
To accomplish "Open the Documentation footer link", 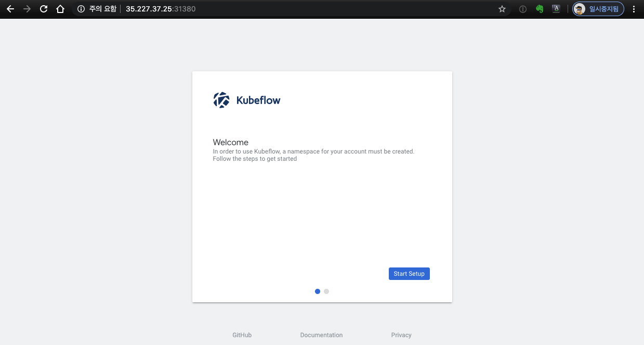I will click(321, 335).
